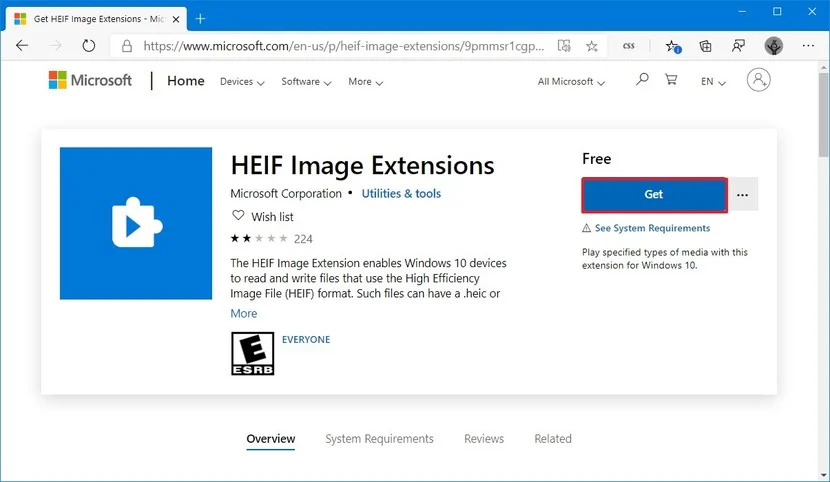Open the browser profile avatar
This screenshot has width=830, height=482.
pyautogui.click(x=774, y=46)
